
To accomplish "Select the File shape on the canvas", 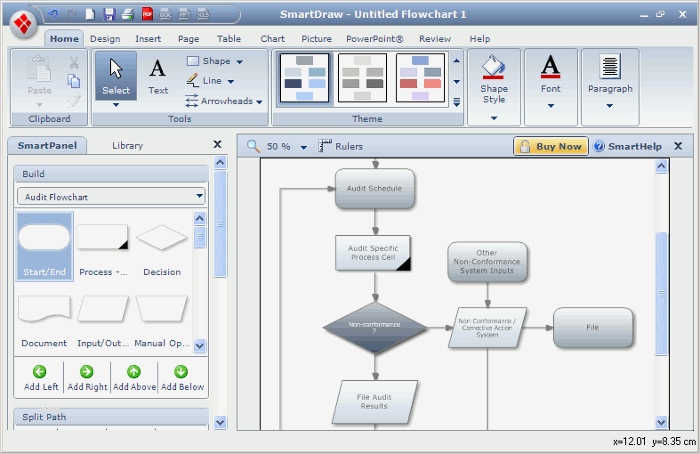I will coord(593,328).
